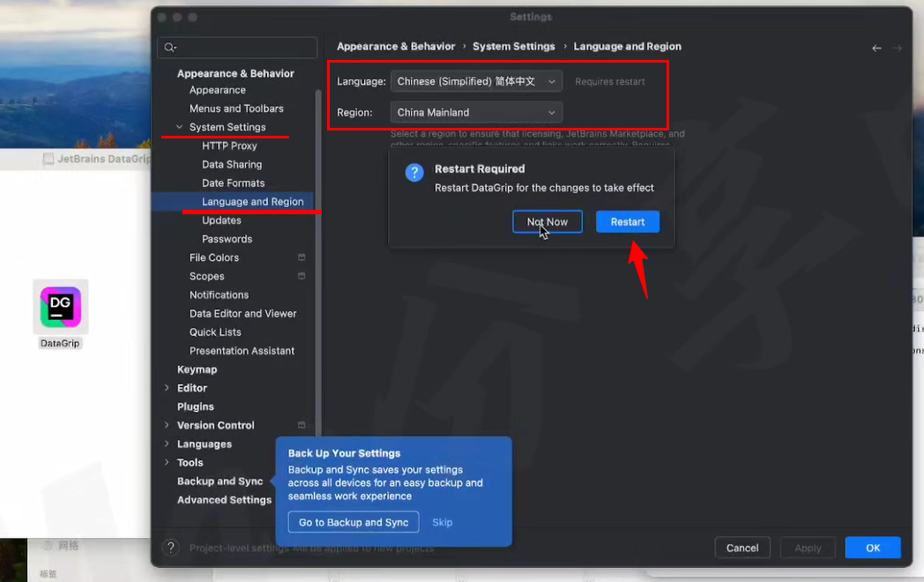Viewport: 924px width, 582px height.
Task: Click the back arrow in Settings header
Action: click(876, 48)
